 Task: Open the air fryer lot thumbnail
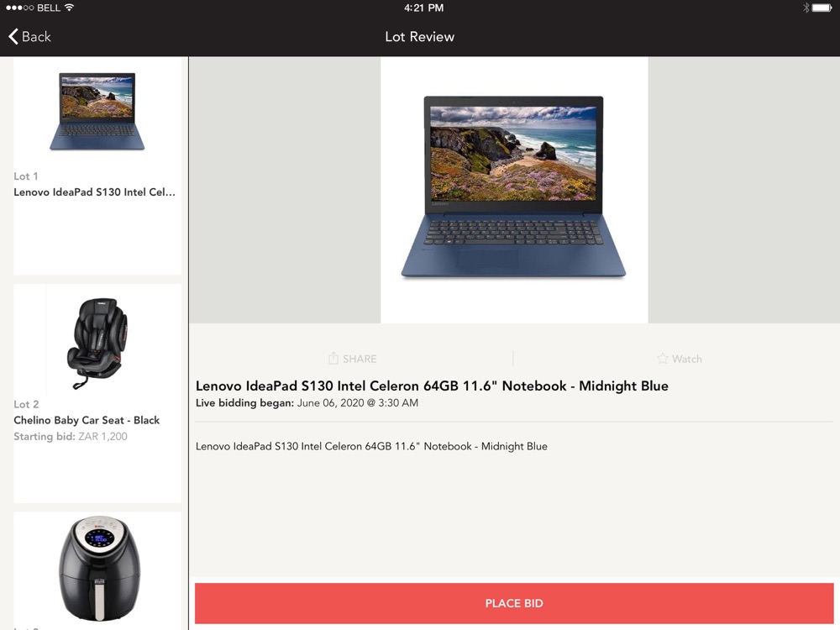(97, 569)
